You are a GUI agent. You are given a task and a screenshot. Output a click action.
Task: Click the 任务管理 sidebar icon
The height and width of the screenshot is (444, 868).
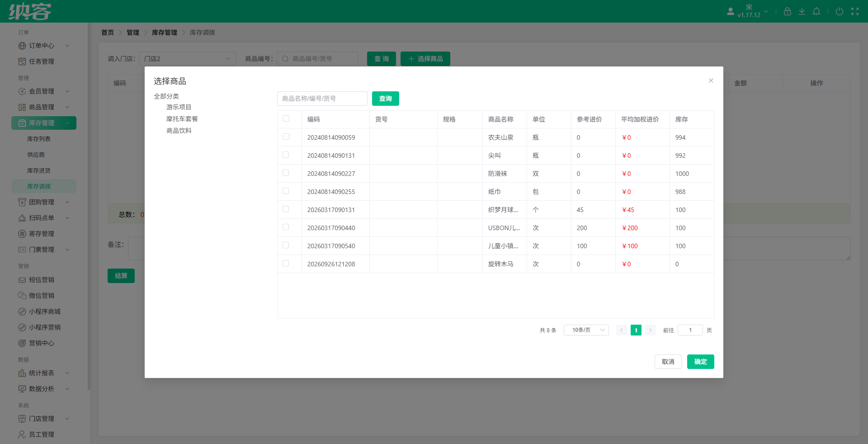pyautogui.click(x=22, y=61)
